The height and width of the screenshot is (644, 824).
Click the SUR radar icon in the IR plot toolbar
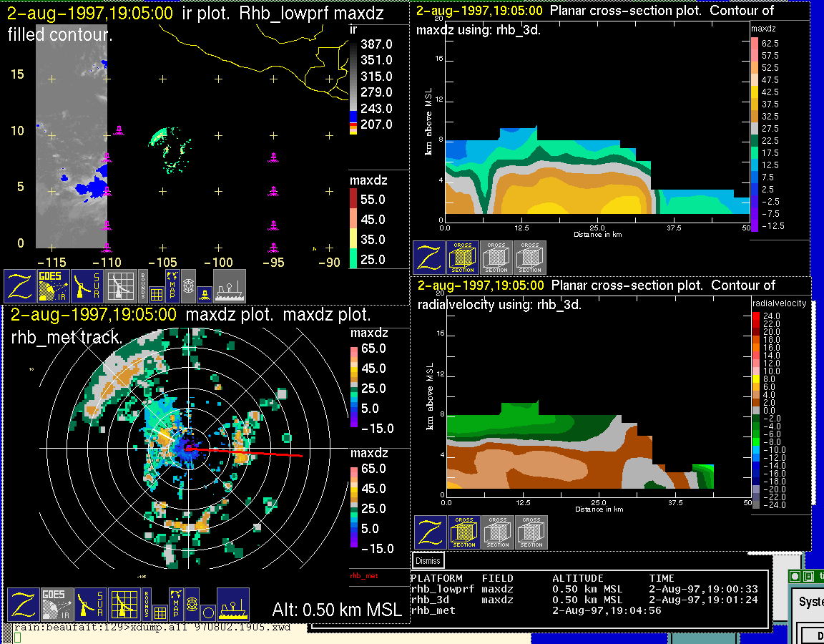(x=88, y=286)
